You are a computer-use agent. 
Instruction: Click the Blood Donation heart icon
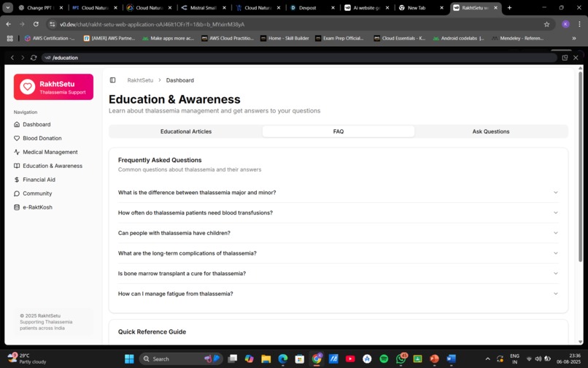[17, 138]
